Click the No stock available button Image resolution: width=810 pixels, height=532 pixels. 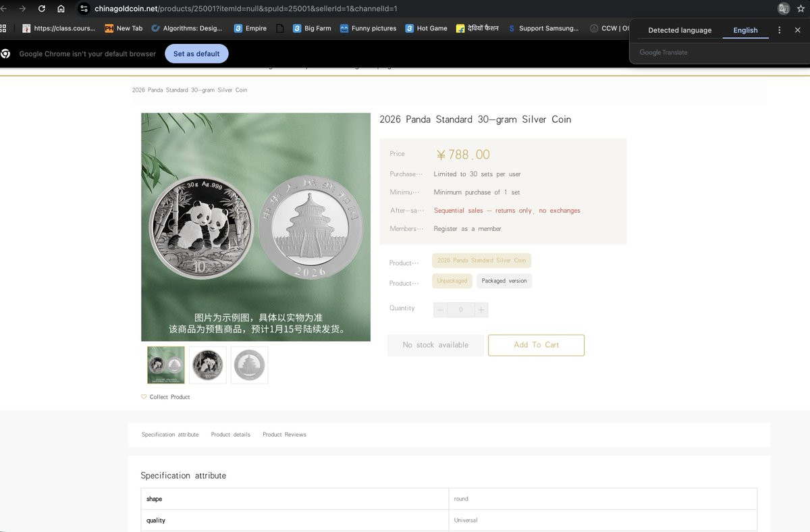(x=435, y=345)
